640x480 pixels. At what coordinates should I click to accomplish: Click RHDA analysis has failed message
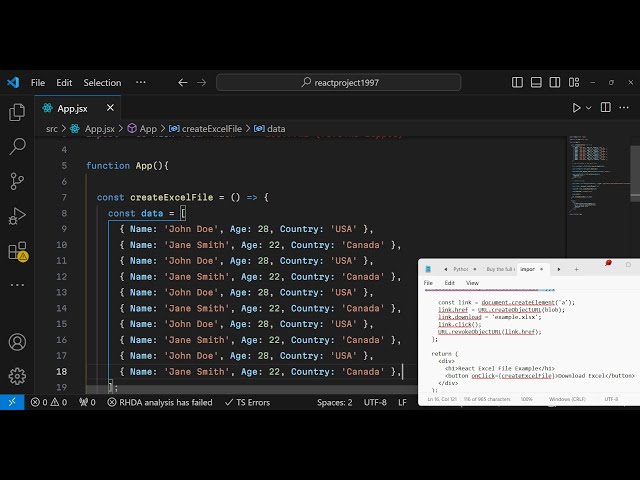pyautogui.click(x=158, y=402)
